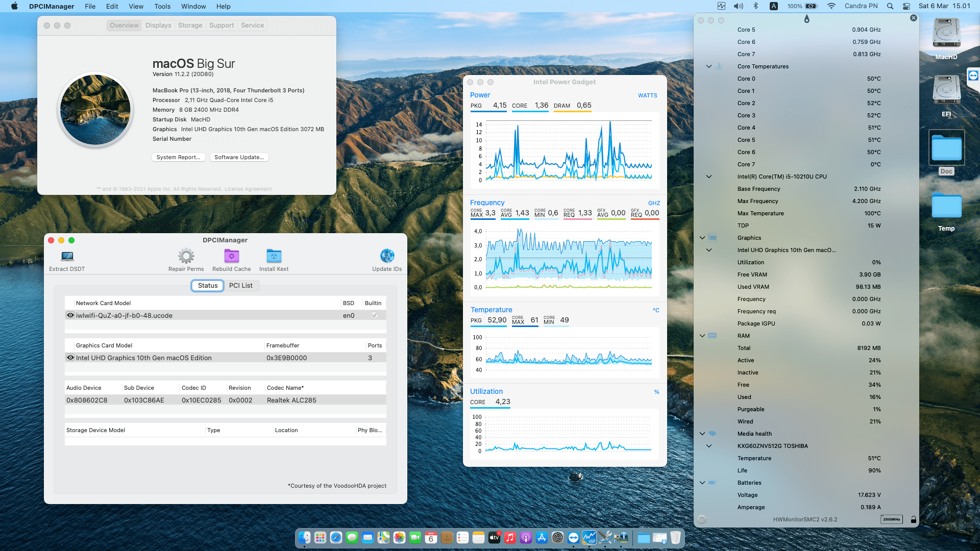Click the WATTS unit label in Power
Image resolution: width=980 pixels, height=551 pixels.
click(x=647, y=95)
